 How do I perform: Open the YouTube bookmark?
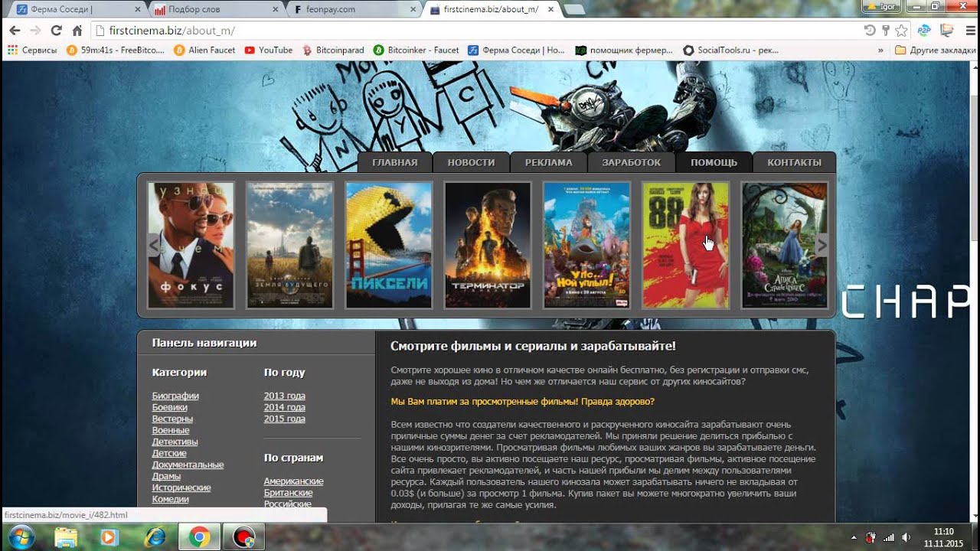tap(269, 51)
